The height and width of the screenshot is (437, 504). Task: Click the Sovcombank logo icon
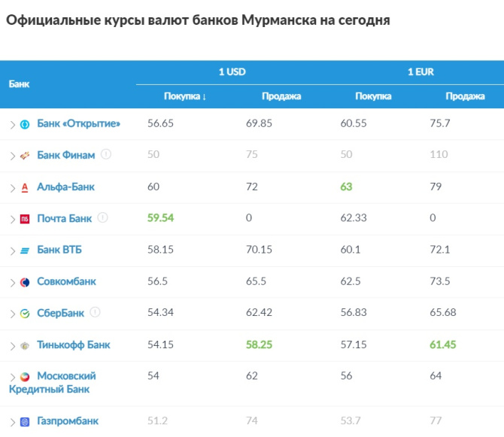25,282
